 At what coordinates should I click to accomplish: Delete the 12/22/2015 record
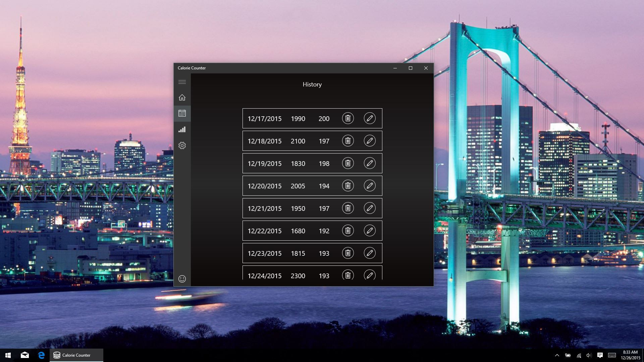click(x=348, y=231)
